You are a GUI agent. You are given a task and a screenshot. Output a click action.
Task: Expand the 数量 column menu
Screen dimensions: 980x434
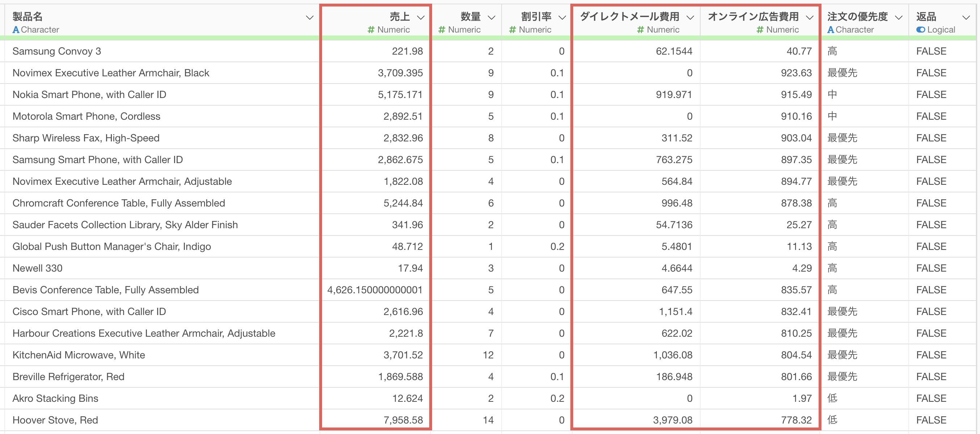coord(491,17)
